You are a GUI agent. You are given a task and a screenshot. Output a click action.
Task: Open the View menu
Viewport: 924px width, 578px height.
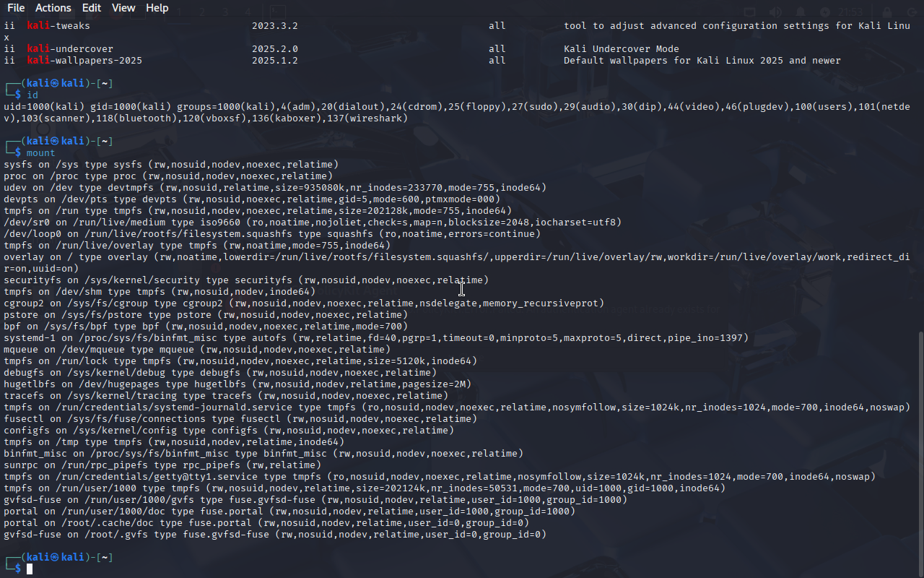[123, 8]
